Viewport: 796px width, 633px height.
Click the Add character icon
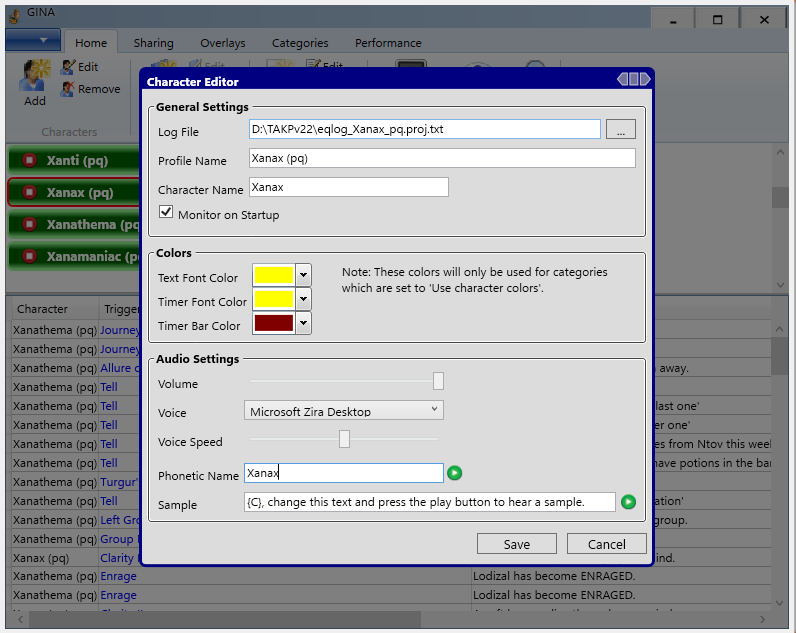pyautogui.click(x=35, y=78)
